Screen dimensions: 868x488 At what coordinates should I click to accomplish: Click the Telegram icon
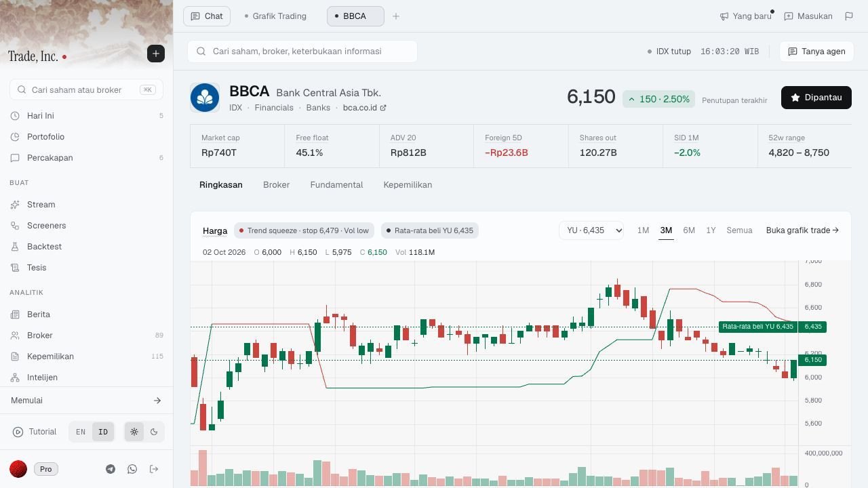coord(111,469)
